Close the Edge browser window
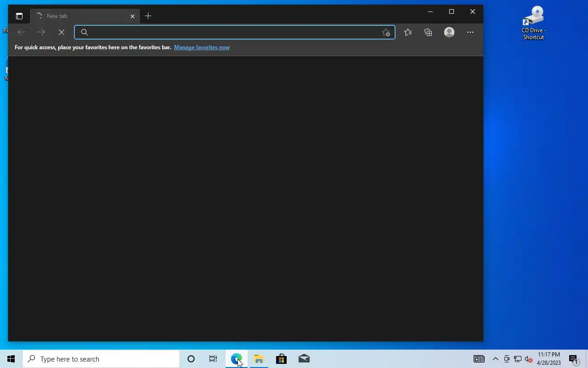Image resolution: width=588 pixels, height=368 pixels. (473, 11)
